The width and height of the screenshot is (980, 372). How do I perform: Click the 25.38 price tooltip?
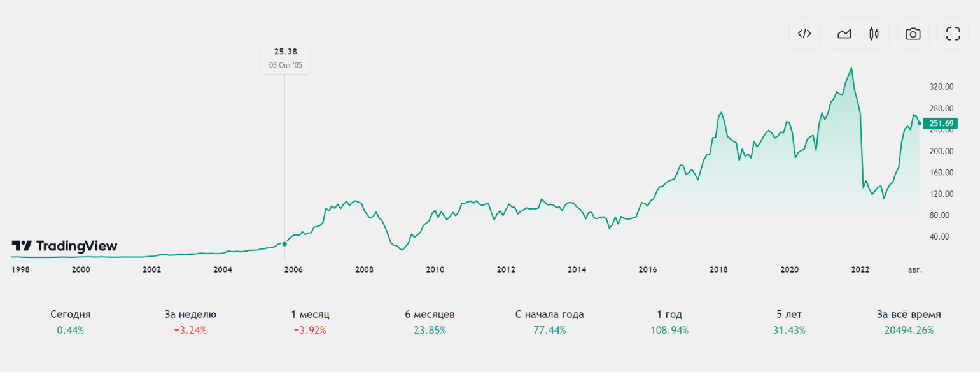click(285, 58)
